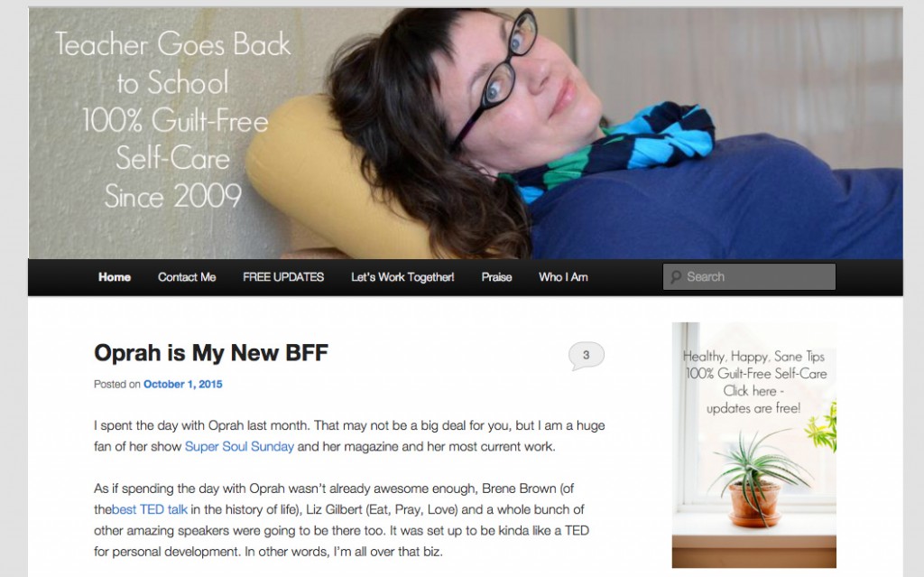The width and height of the screenshot is (924, 577).
Task: Click the Healthy, Happy, Sane Tips sidebar text
Action: (753, 357)
